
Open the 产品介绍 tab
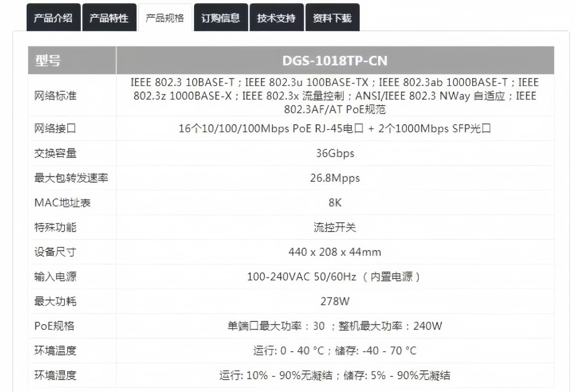pos(53,17)
